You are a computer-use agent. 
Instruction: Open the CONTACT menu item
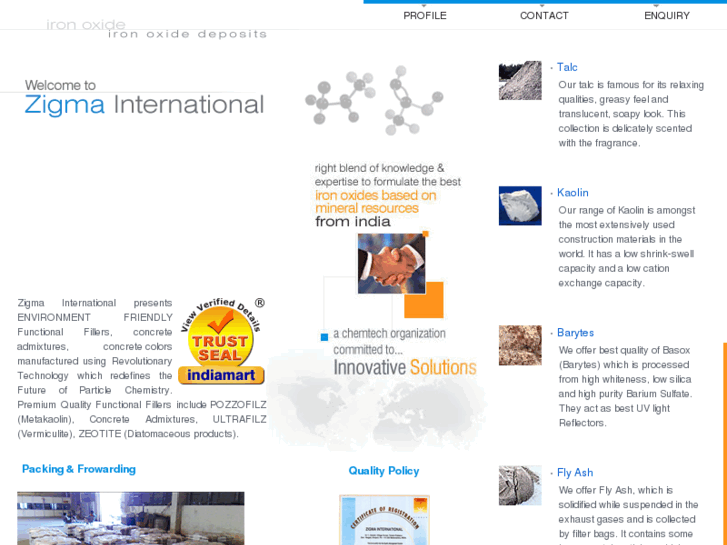pyautogui.click(x=544, y=16)
